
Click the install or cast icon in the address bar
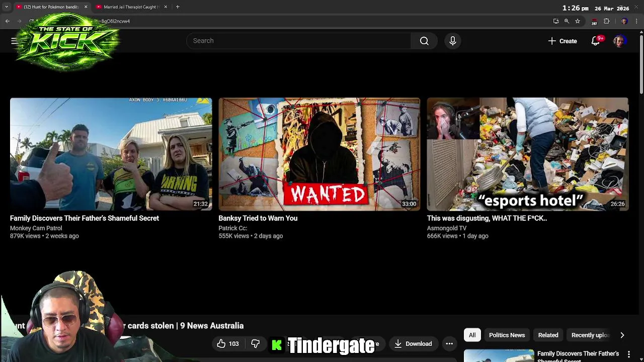pos(556,21)
